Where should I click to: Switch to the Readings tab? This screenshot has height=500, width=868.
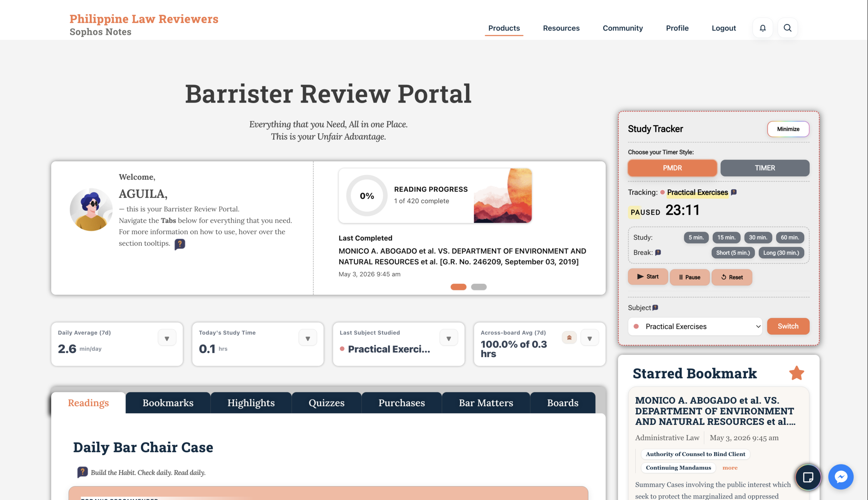88,402
